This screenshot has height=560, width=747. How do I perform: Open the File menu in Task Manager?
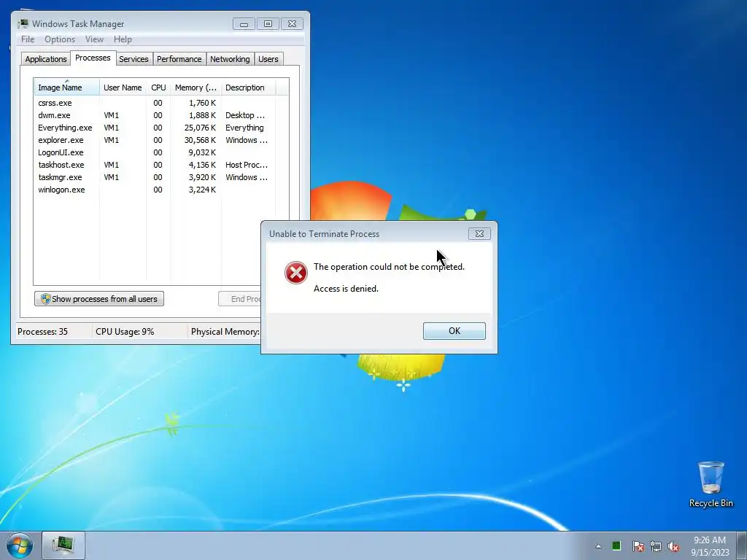tap(28, 39)
